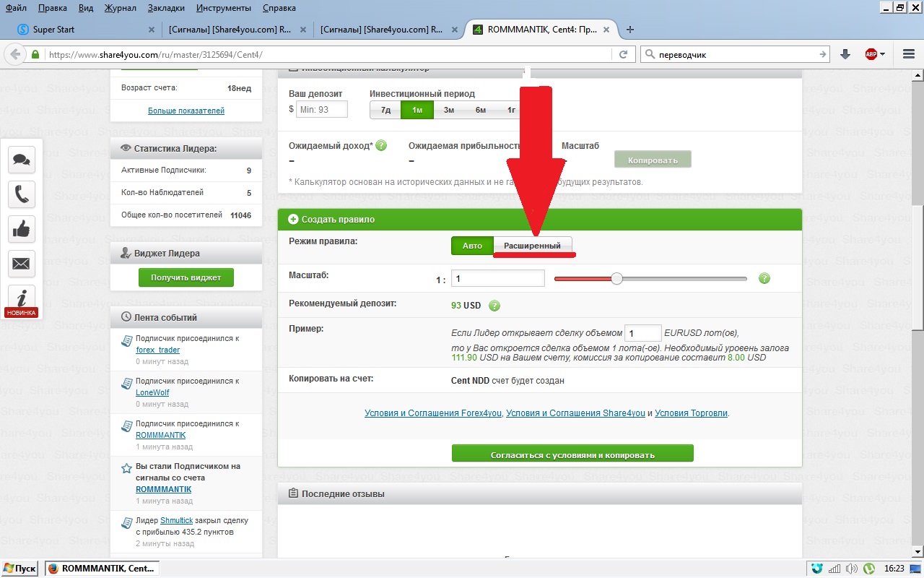Open the info icon labeled НОВИНКА
The width and height of the screenshot is (924, 578).
(x=22, y=301)
